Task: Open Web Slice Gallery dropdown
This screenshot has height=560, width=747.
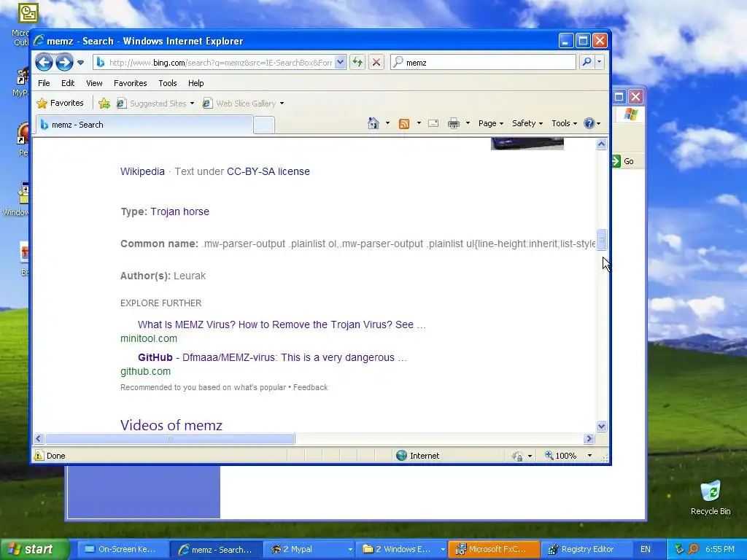Action: pyautogui.click(x=243, y=104)
